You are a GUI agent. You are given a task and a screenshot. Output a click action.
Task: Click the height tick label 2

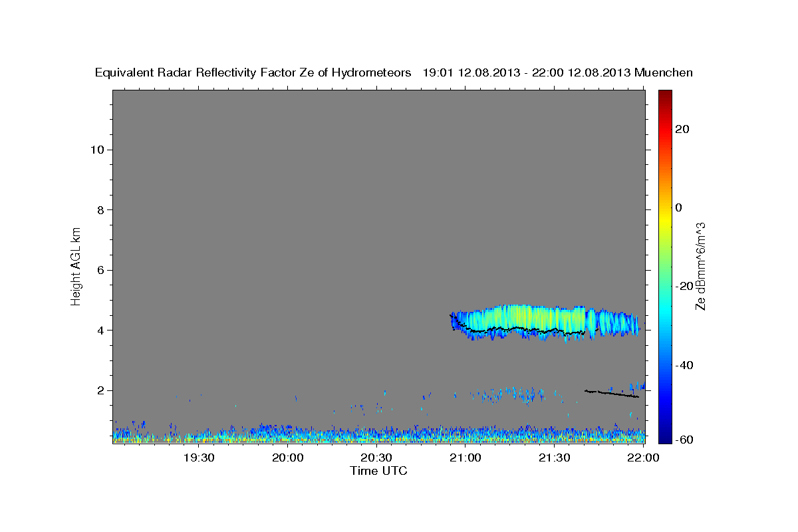[x=100, y=390]
